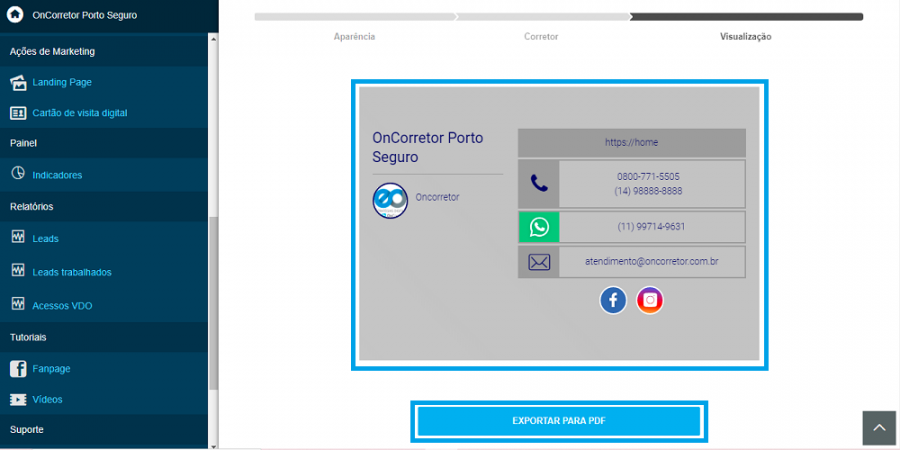Select the Cartão de visita digital icon
The image size is (900, 450).
pyautogui.click(x=18, y=113)
